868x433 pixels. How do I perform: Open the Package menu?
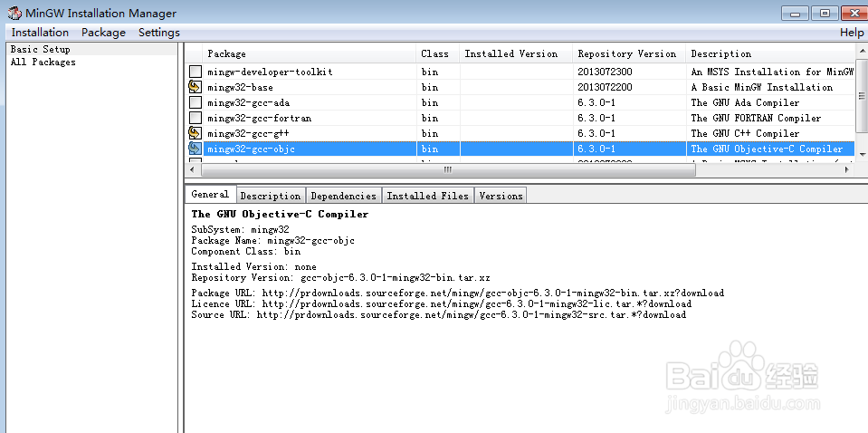click(103, 32)
